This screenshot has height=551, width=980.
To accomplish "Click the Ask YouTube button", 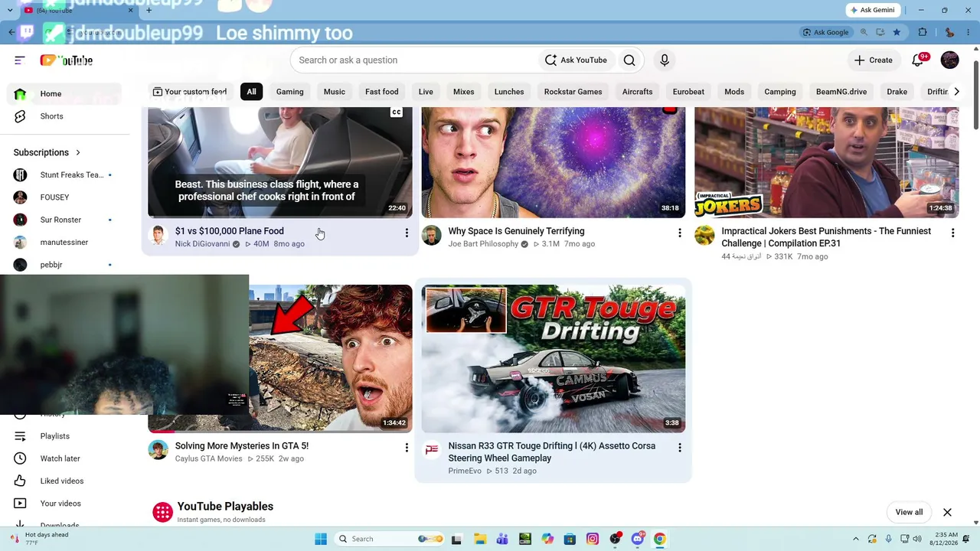I will 576,60.
